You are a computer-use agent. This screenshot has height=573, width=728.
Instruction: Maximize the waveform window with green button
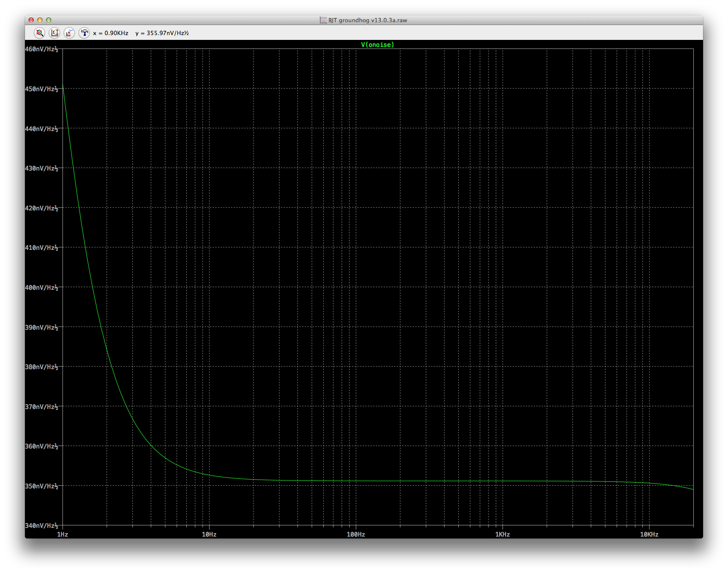point(49,20)
